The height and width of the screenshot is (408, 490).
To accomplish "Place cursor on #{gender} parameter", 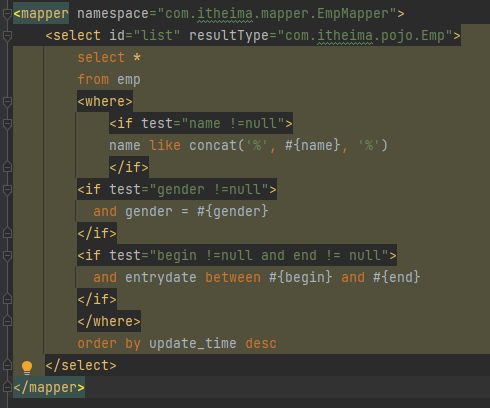I will (232, 212).
